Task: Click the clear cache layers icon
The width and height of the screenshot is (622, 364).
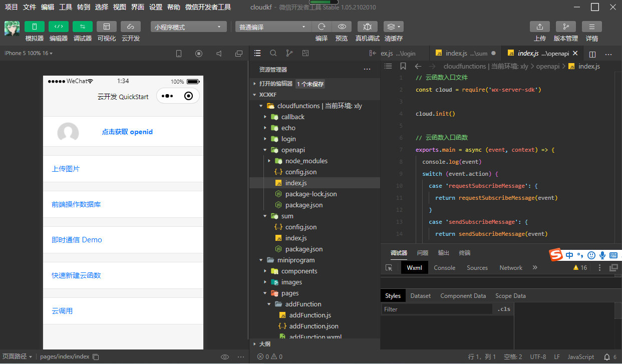Action: coord(394,27)
